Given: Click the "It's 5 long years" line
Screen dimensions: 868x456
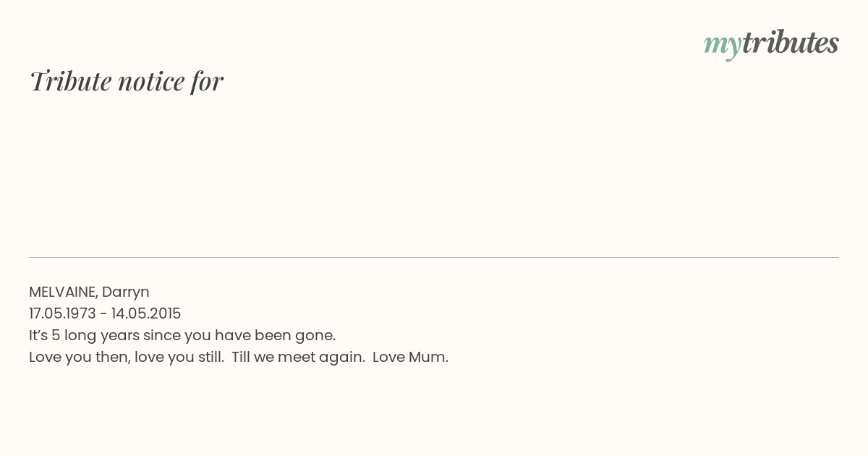Looking at the screenshot, I should point(182,335).
